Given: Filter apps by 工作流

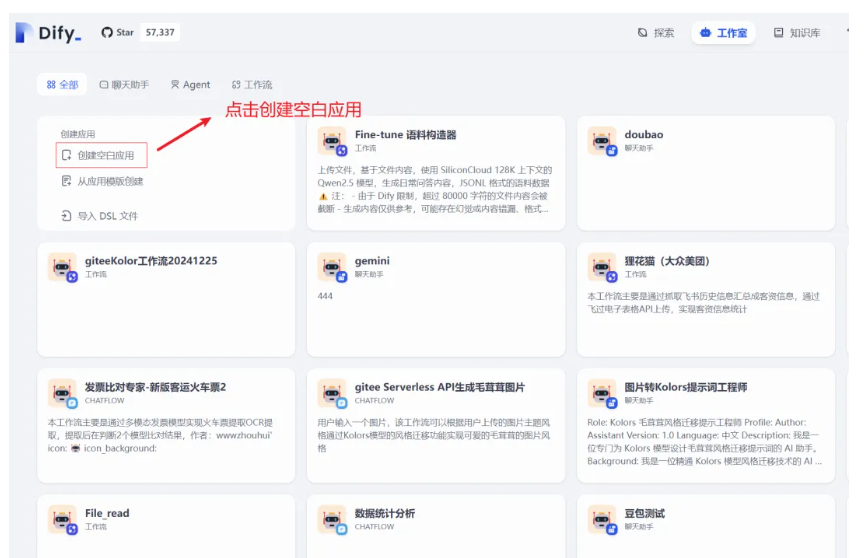Looking at the screenshot, I should (x=252, y=85).
